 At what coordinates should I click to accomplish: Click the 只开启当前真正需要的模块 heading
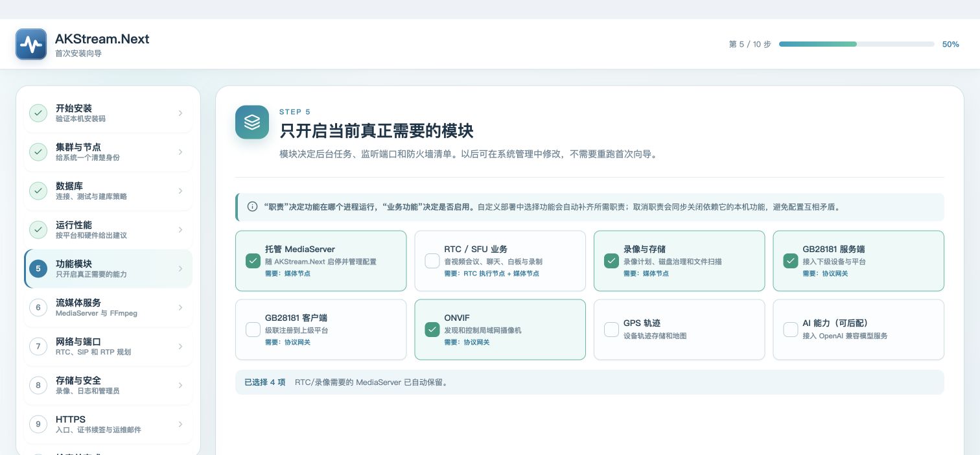[x=377, y=131]
